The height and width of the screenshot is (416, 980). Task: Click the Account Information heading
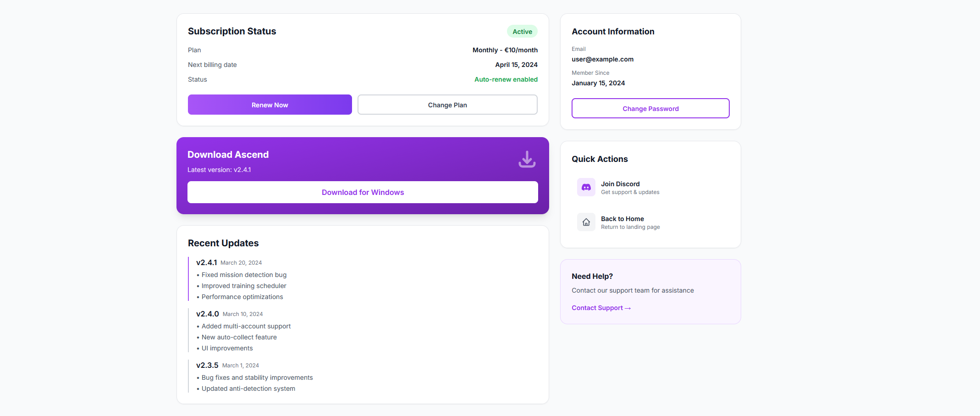[613, 31]
